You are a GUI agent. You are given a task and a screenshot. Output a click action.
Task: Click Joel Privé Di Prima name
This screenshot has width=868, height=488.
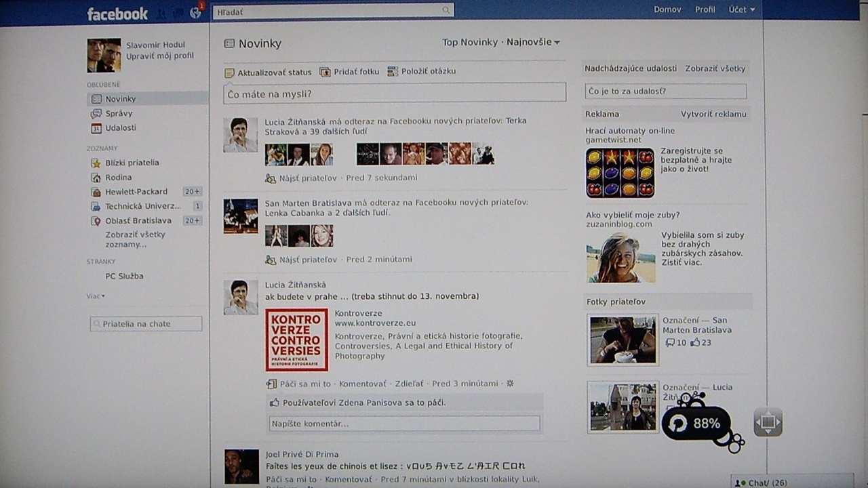pos(302,454)
